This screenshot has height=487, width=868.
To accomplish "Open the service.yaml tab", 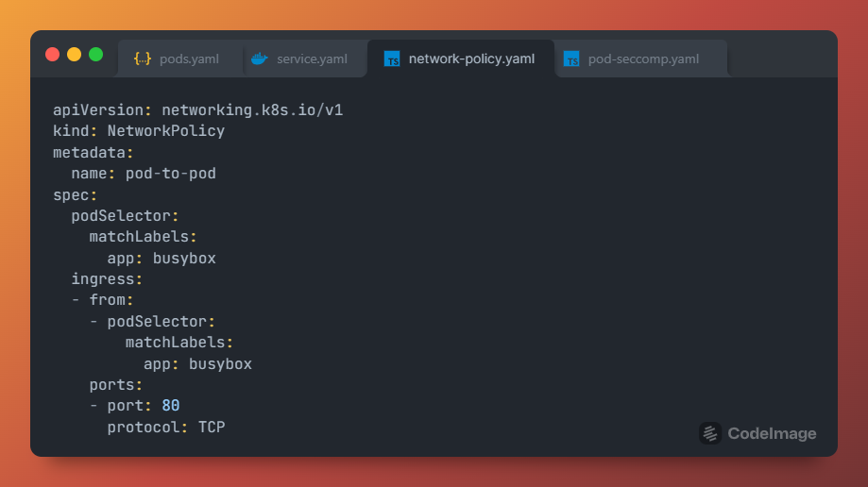I will 312,59.
